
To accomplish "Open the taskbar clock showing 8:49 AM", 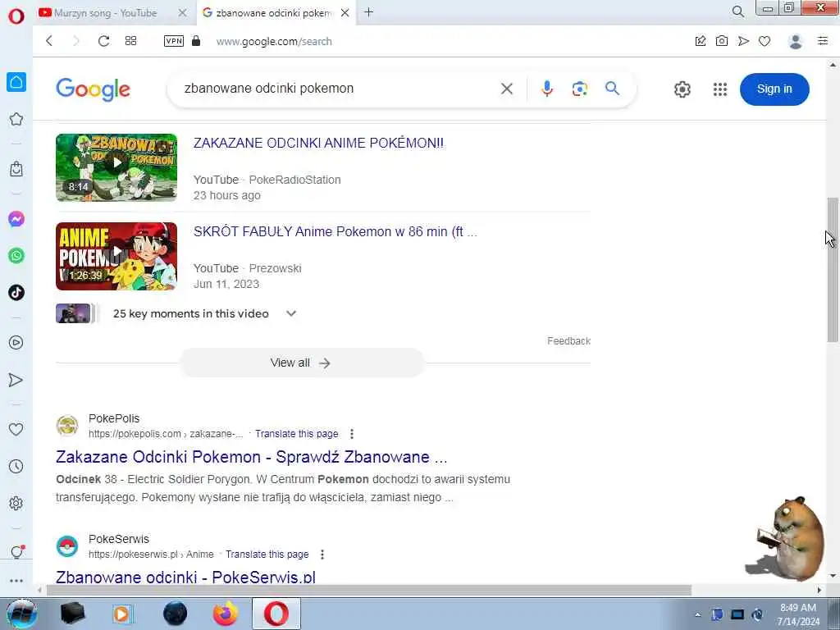I will (x=798, y=614).
